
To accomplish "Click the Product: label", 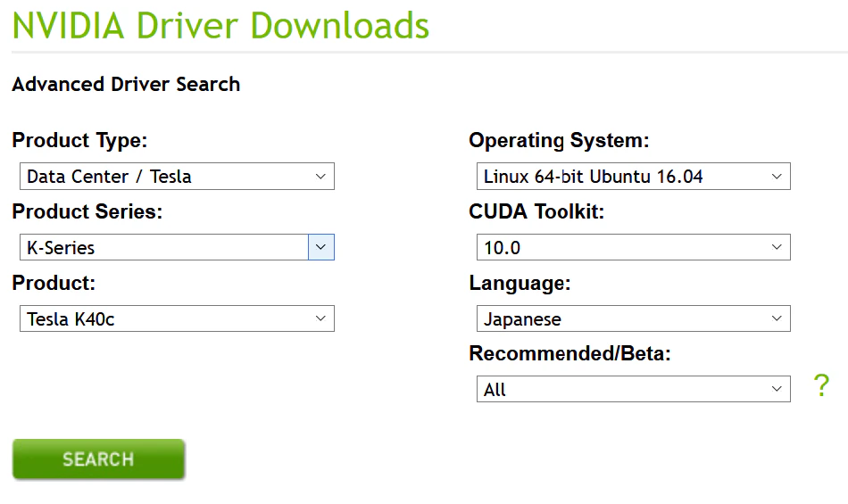I will pyautogui.click(x=54, y=283).
